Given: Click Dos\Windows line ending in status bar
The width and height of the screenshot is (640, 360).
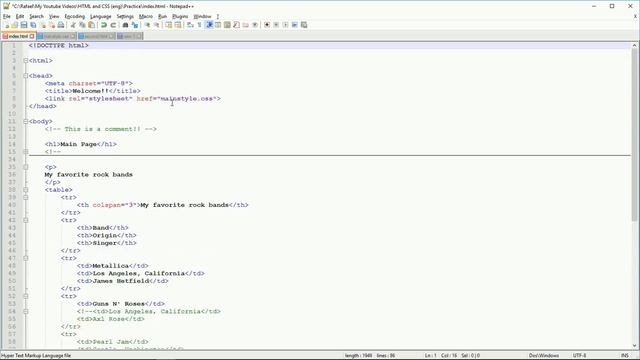Looking at the screenshot, I should 544,356.
